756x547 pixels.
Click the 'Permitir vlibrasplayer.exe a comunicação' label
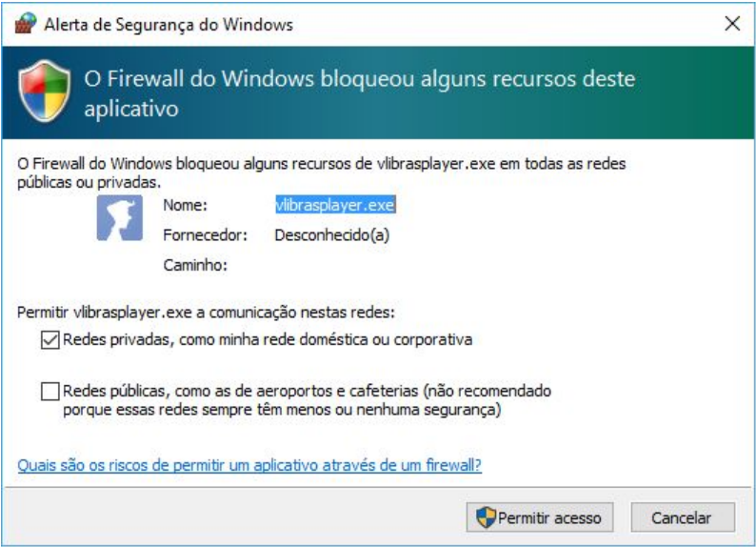click(x=206, y=312)
